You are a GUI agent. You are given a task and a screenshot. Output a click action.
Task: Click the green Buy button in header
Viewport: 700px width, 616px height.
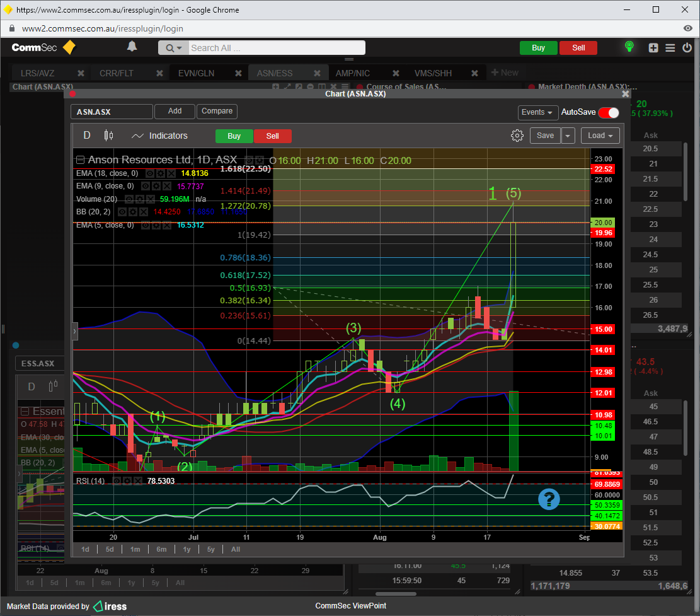[x=539, y=48]
